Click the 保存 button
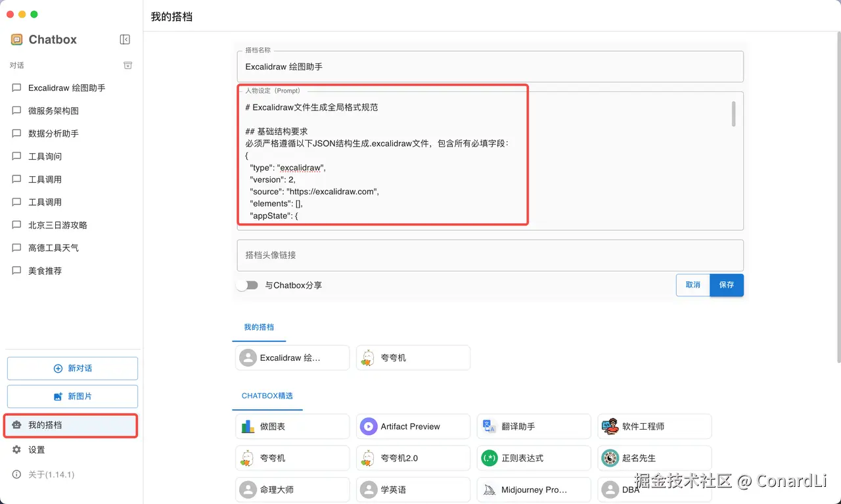Viewport: 841px width, 504px height. (727, 285)
